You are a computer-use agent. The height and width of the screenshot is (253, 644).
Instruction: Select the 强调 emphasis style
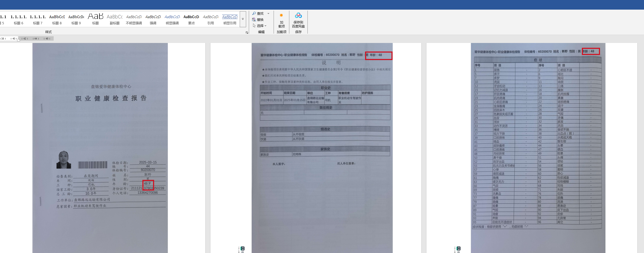(153, 19)
